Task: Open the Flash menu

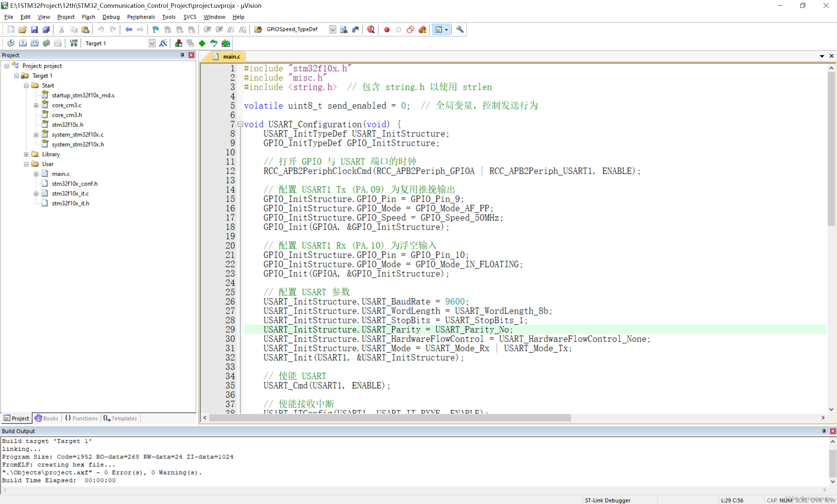Action: (x=88, y=17)
